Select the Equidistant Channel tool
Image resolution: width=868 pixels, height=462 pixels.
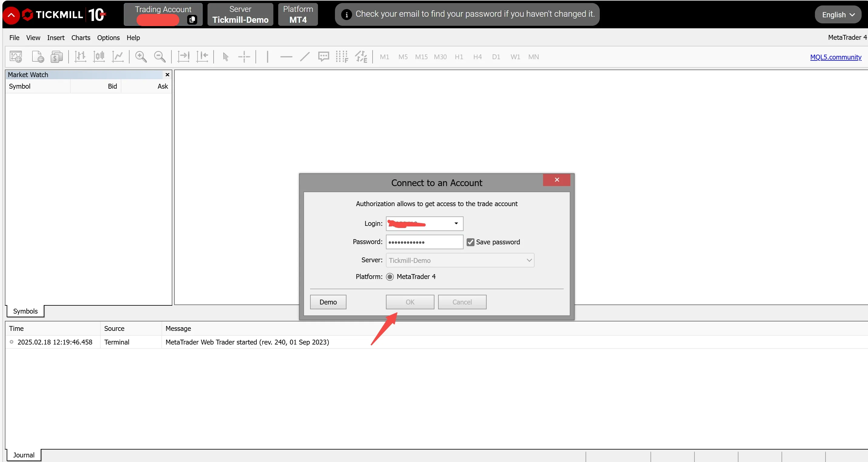click(361, 57)
